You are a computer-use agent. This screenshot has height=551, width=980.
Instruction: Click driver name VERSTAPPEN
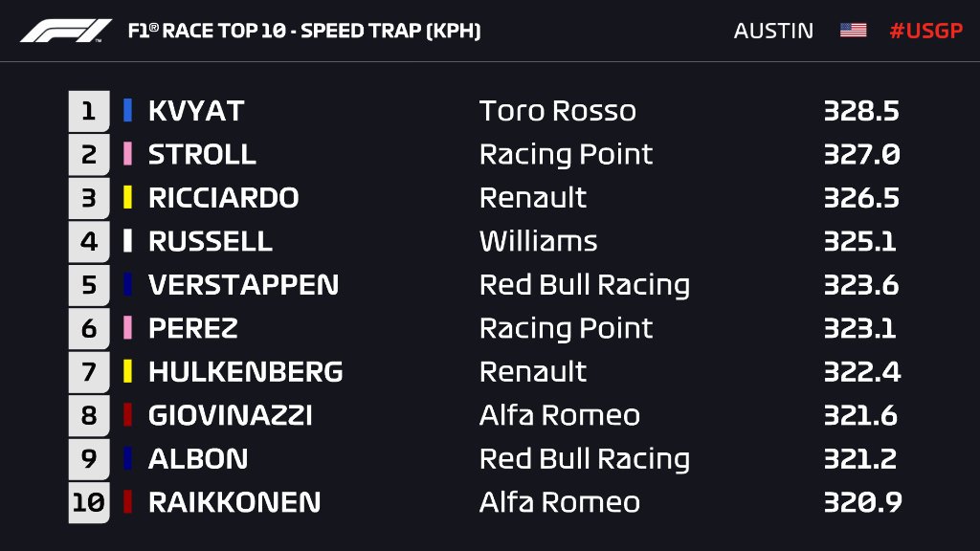(x=243, y=285)
